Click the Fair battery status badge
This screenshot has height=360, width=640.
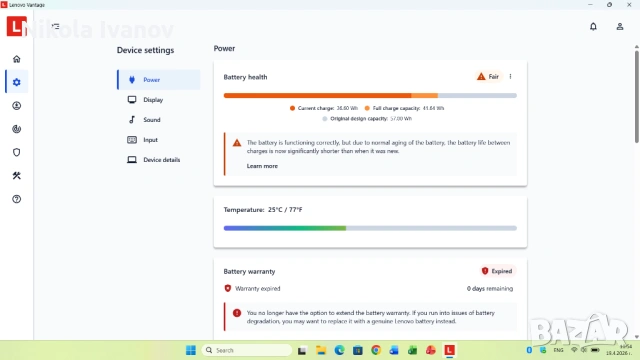488,76
